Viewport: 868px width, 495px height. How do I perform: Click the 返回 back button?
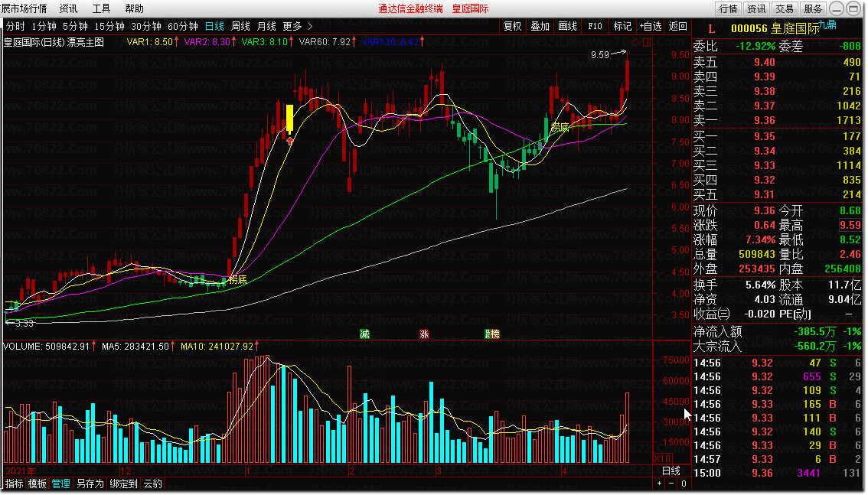click(x=678, y=27)
